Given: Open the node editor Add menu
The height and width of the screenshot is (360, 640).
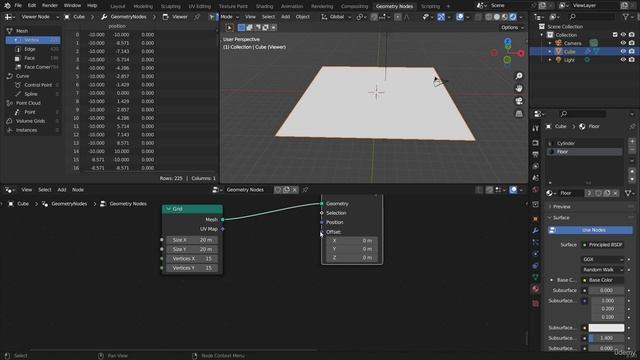Looking at the screenshot, I should 62,190.
